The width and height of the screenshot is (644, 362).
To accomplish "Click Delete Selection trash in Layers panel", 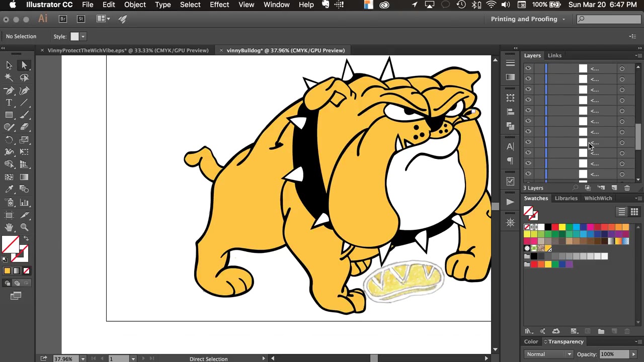I will click(627, 188).
